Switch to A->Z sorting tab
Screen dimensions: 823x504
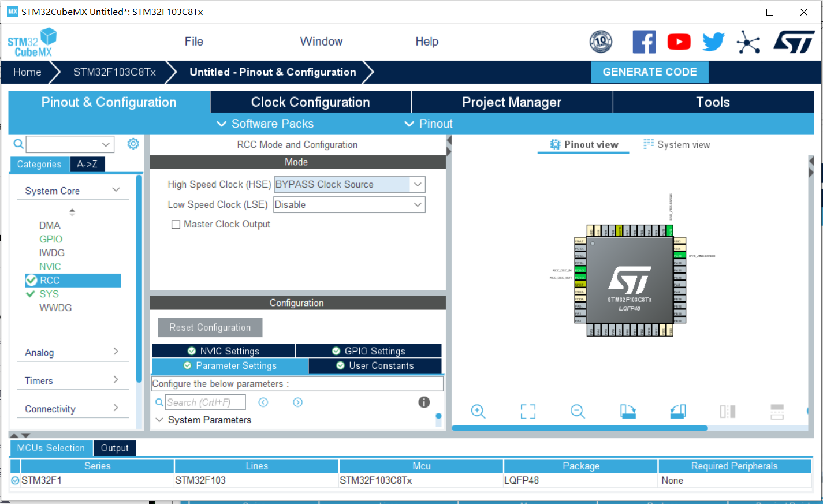point(87,165)
